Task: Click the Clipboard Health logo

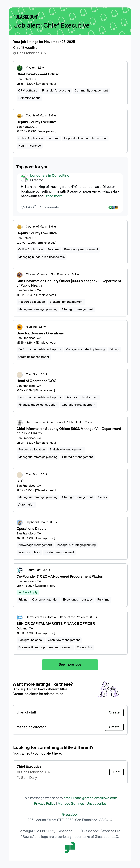Action: (x=19, y=522)
